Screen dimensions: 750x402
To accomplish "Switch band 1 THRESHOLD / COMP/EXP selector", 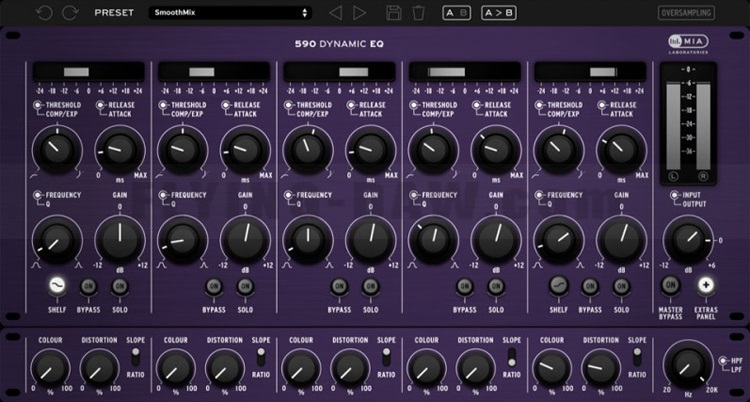I will pyautogui.click(x=38, y=105).
